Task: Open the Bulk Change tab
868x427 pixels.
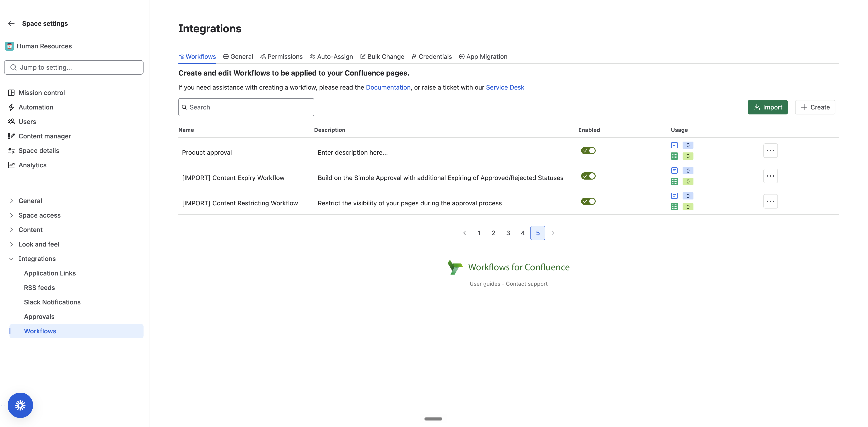Action: 382,57
